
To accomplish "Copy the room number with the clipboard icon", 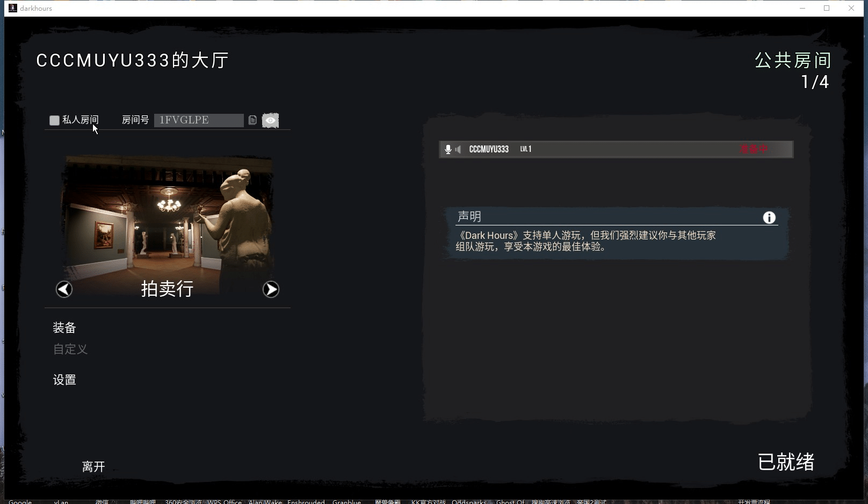I will point(252,120).
